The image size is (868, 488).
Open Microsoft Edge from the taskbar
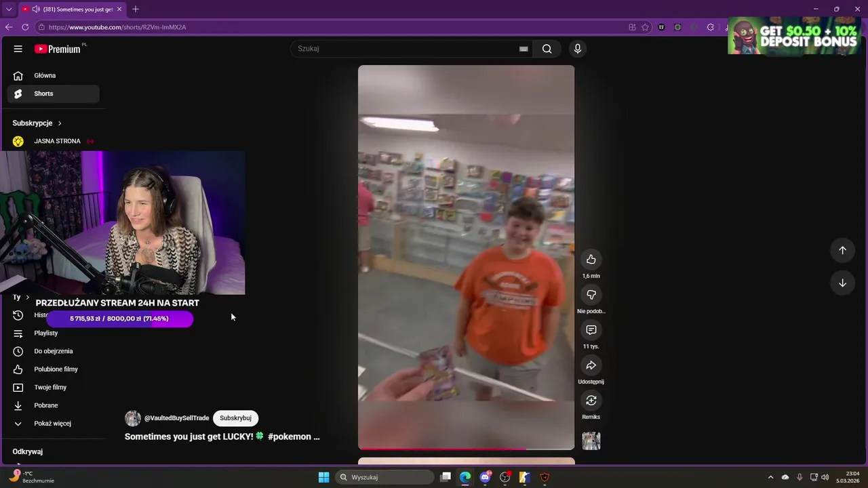click(465, 477)
